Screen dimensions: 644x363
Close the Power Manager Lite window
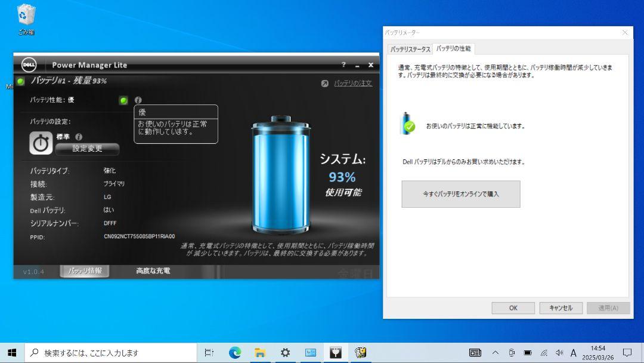(370, 65)
